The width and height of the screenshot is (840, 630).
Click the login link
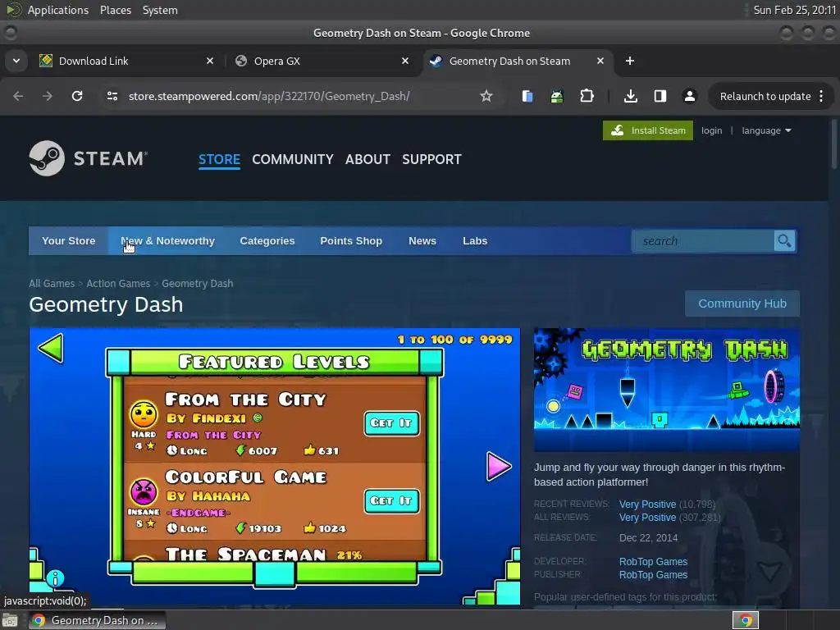click(711, 130)
